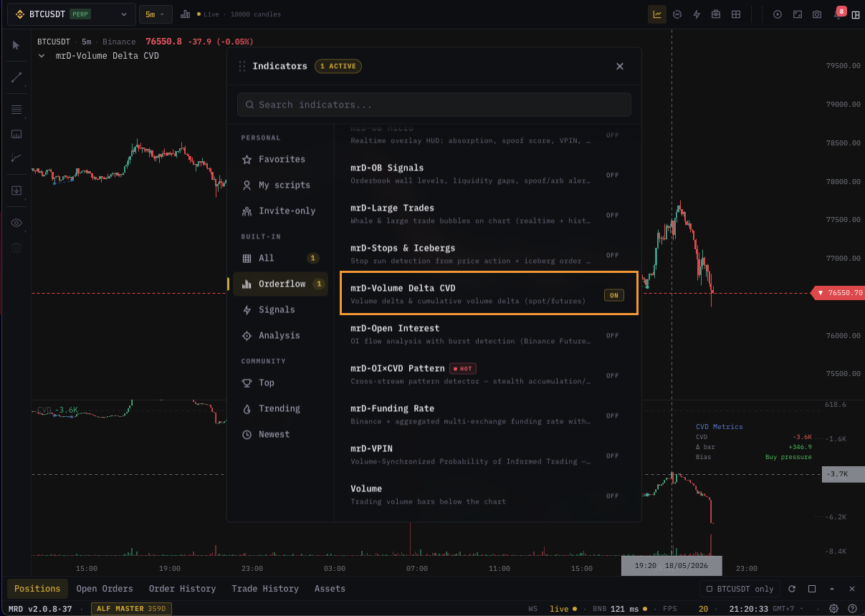Turn on mrD-VPIN indicator
Image resolution: width=865 pixels, height=616 pixels.
pos(613,456)
